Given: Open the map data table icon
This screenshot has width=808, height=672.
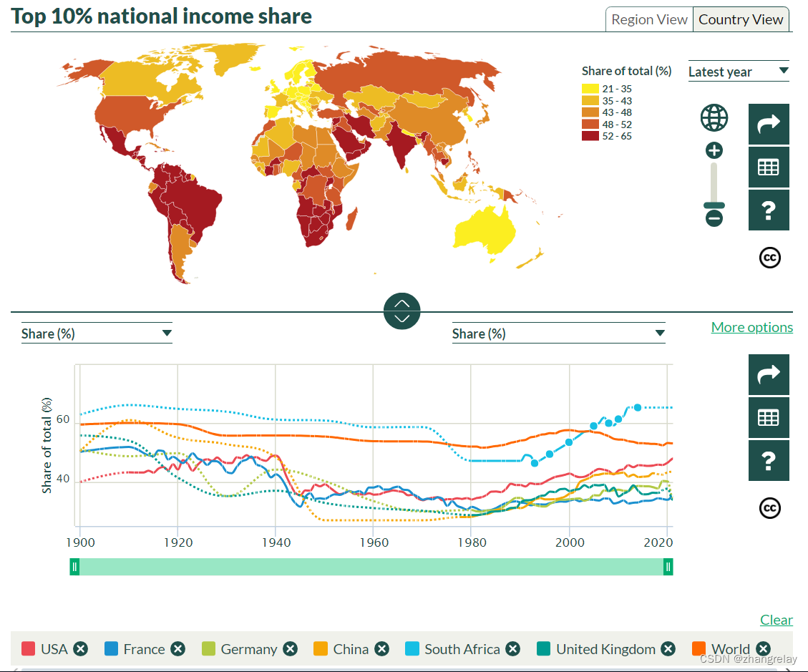Looking at the screenshot, I should tap(769, 167).
